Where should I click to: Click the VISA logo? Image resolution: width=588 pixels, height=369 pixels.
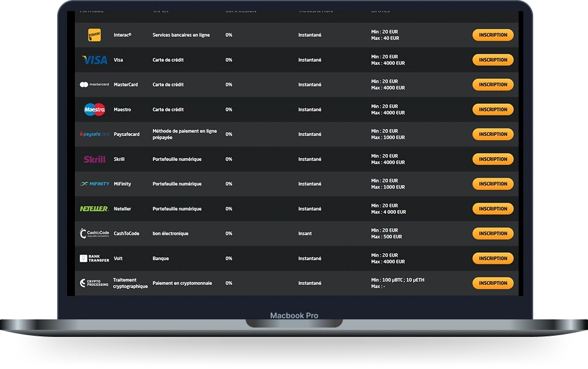[x=94, y=60]
